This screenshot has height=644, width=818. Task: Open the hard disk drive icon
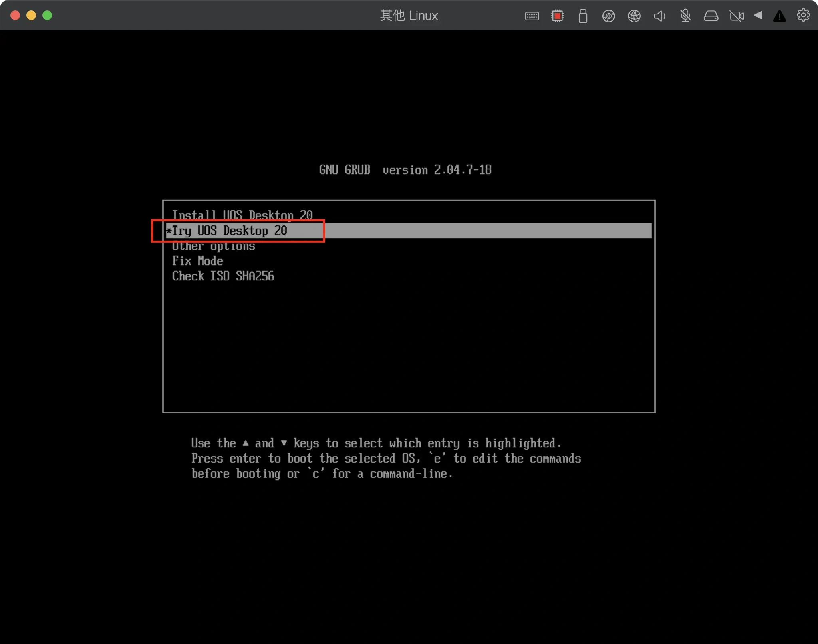click(x=711, y=16)
